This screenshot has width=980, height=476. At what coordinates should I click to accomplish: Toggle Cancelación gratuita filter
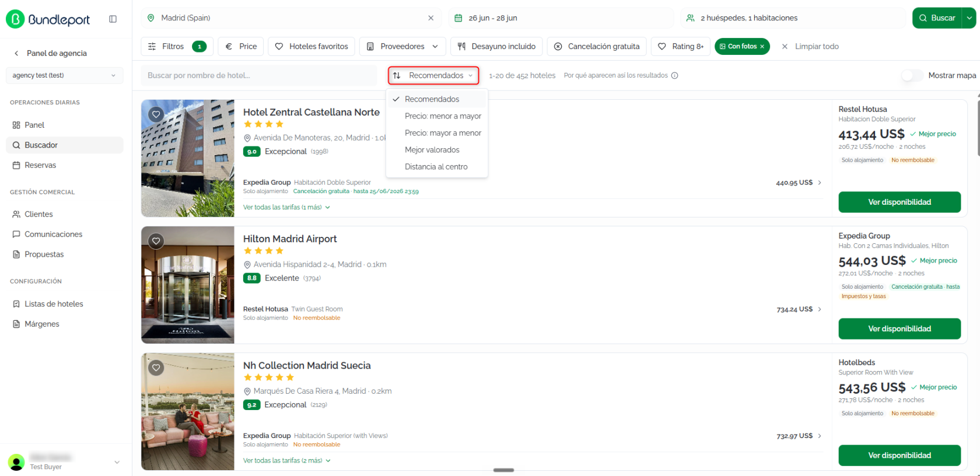pyautogui.click(x=597, y=47)
